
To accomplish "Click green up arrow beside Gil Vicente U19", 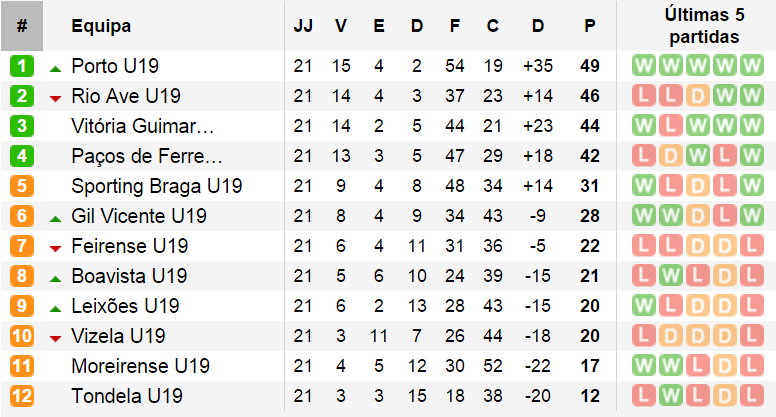I will tap(55, 218).
